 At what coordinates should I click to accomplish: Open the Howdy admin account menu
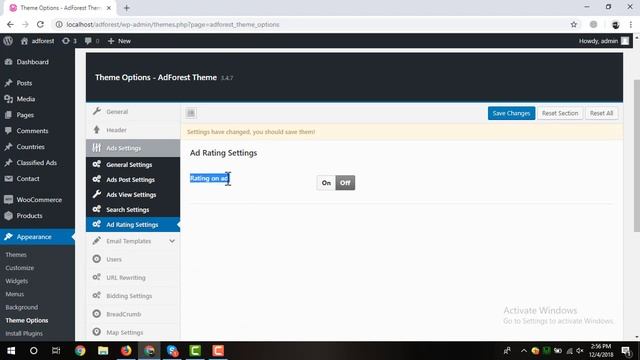(604, 41)
